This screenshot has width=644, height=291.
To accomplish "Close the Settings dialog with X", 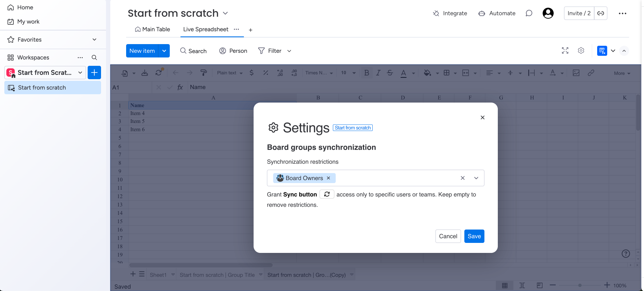I will click(482, 118).
